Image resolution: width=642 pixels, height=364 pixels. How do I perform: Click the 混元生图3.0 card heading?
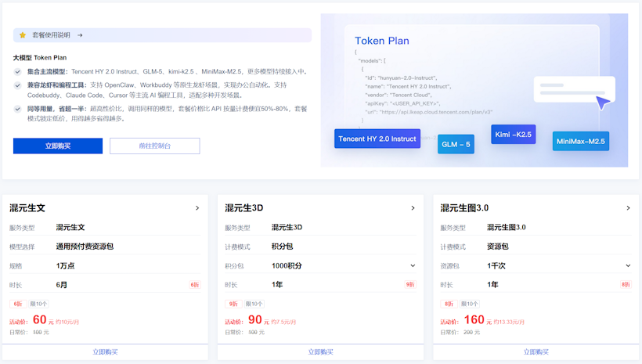pos(464,208)
